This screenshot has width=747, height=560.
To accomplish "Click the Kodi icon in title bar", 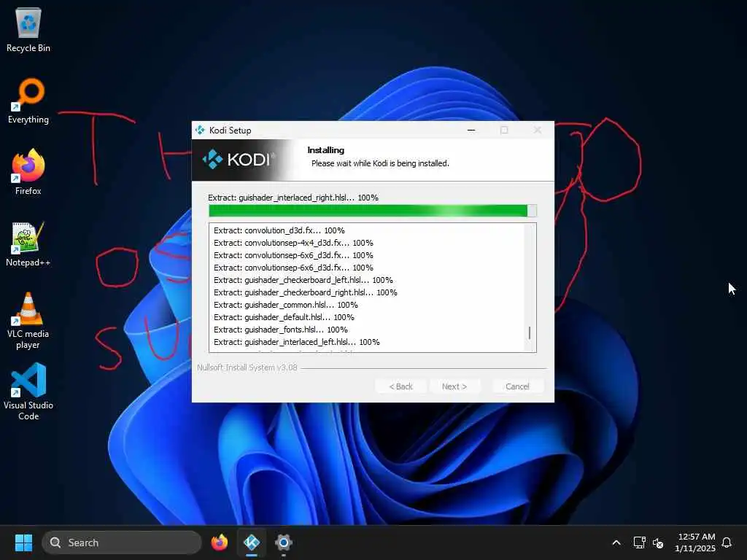I will point(200,130).
